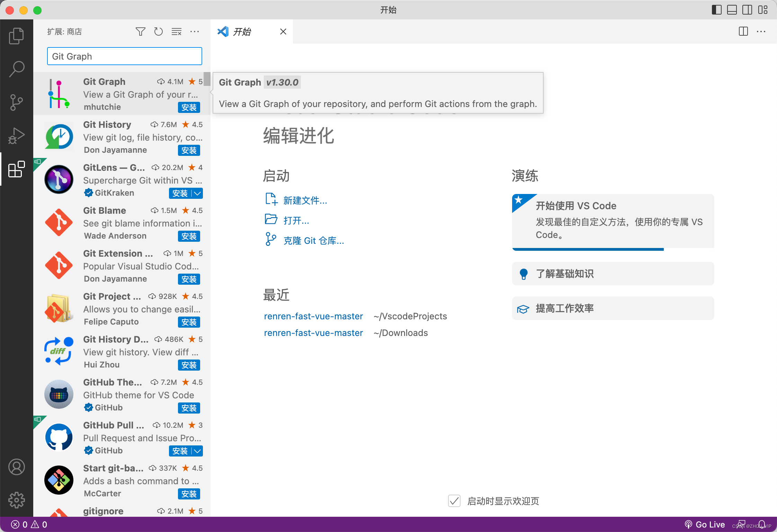Click the Filter Extensions funnel icon
This screenshot has height=532, width=777.
click(140, 32)
